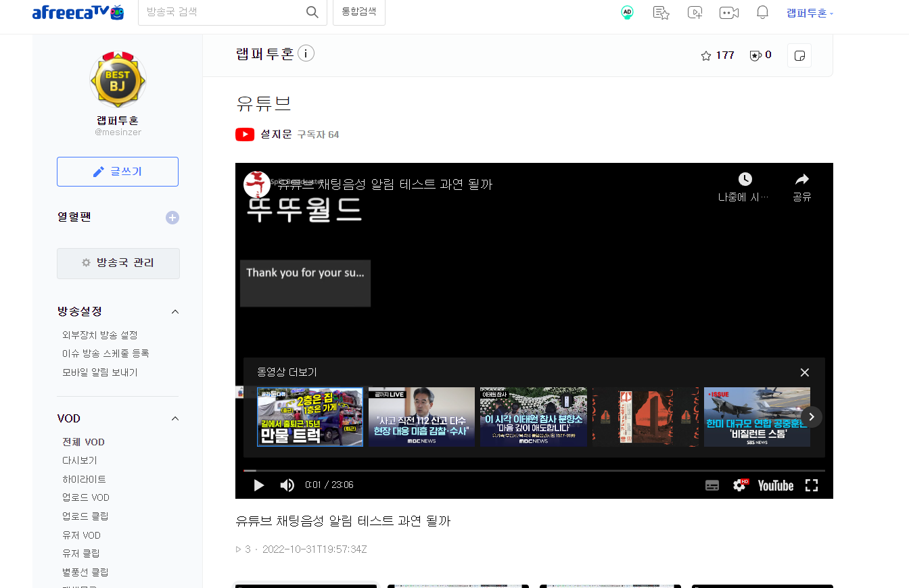Screen dimensions: 909x588
Task: Click the search magnifier icon
Action: (x=312, y=12)
